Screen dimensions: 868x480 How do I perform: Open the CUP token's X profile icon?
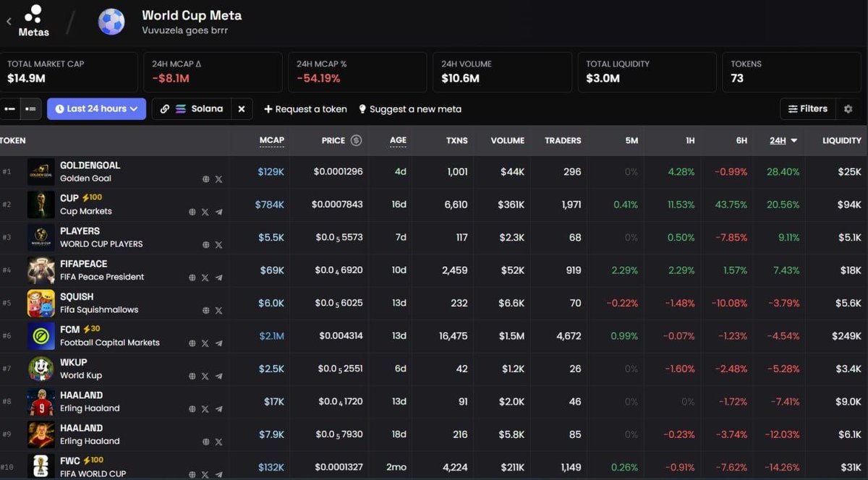tap(205, 213)
